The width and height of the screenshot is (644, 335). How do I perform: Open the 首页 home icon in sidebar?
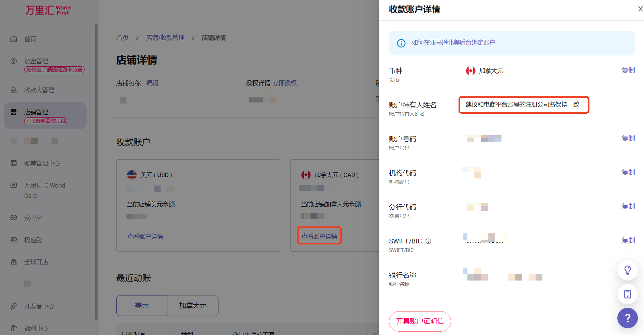14,39
